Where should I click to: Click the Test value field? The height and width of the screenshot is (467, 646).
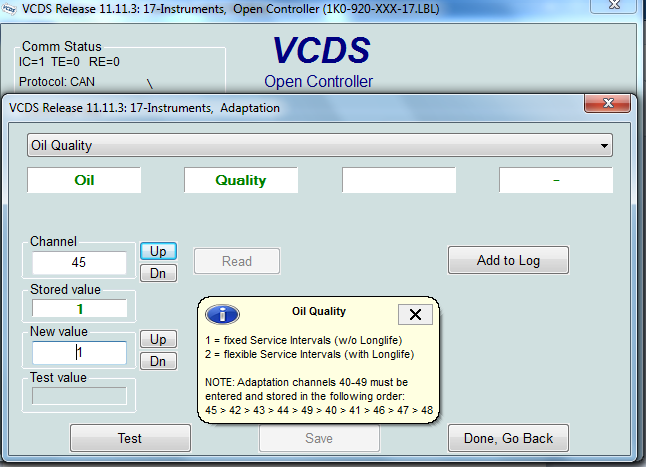click(79, 396)
